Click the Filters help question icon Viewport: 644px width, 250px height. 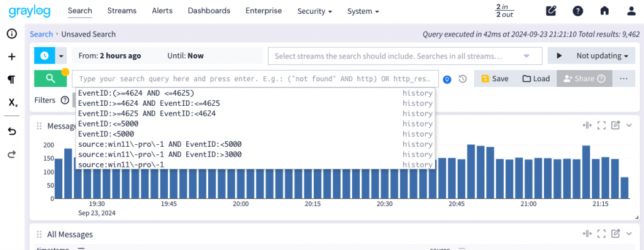tap(65, 100)
